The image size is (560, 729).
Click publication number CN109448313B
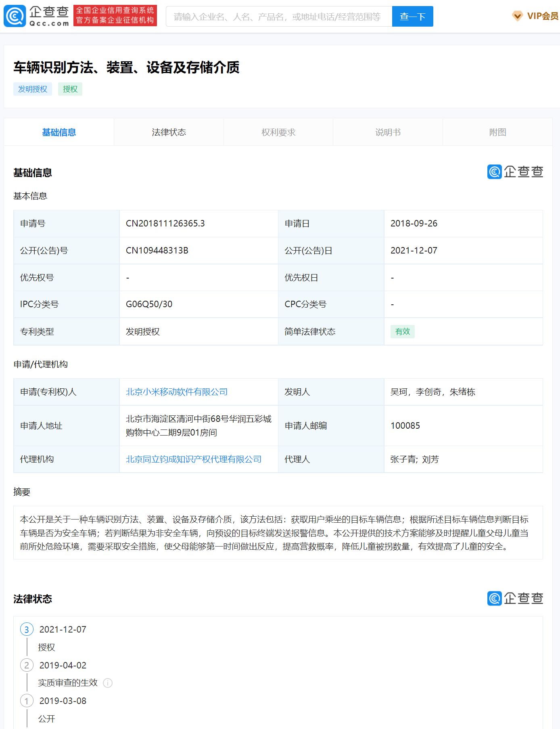point(157,251)
